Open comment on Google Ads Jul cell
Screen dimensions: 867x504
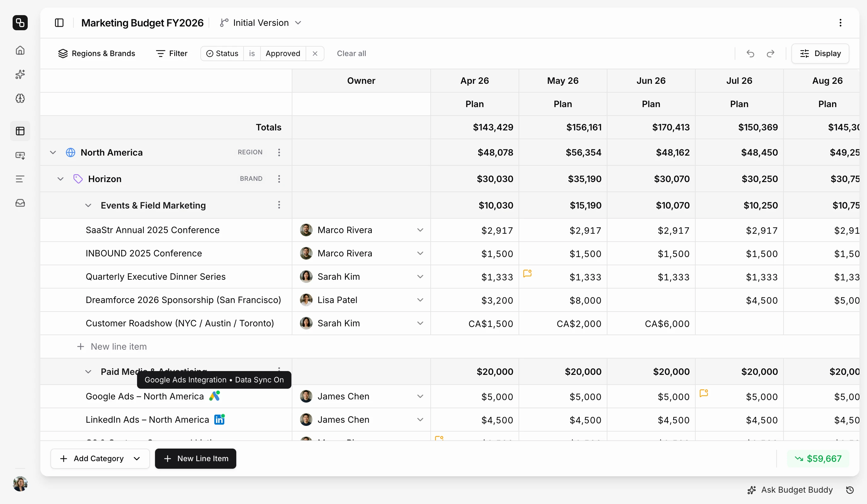[x=703, y=393]
